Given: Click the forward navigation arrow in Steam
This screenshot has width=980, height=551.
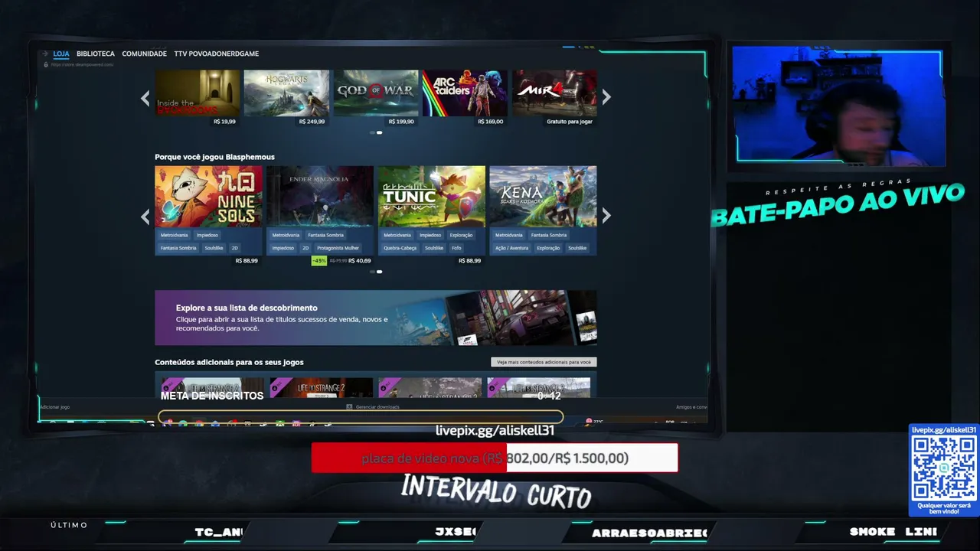Looking at the screenshot, I should (x=45, y=54).
